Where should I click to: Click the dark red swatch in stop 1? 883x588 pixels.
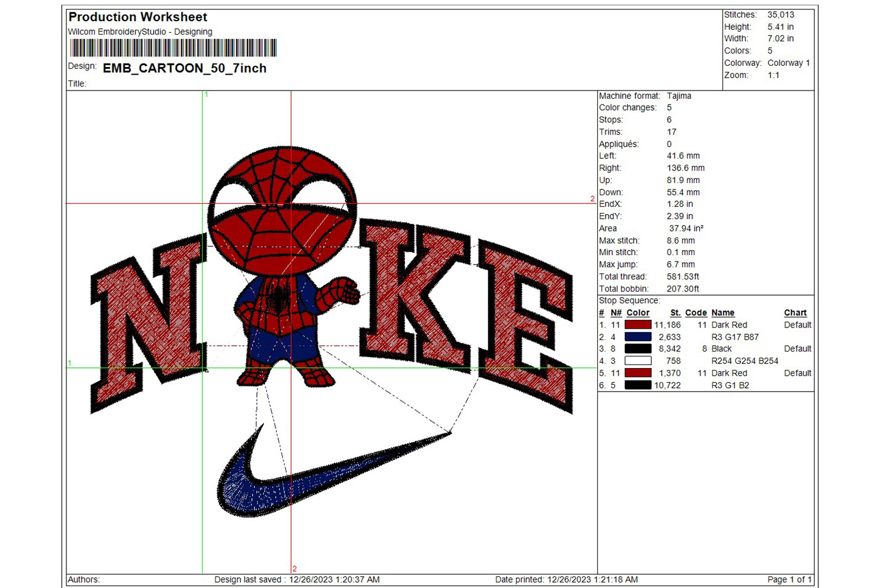(638, 325)
